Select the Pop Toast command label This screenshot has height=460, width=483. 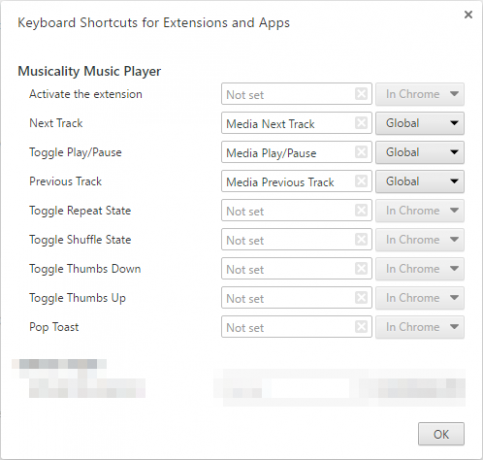(x=54, y=327)
